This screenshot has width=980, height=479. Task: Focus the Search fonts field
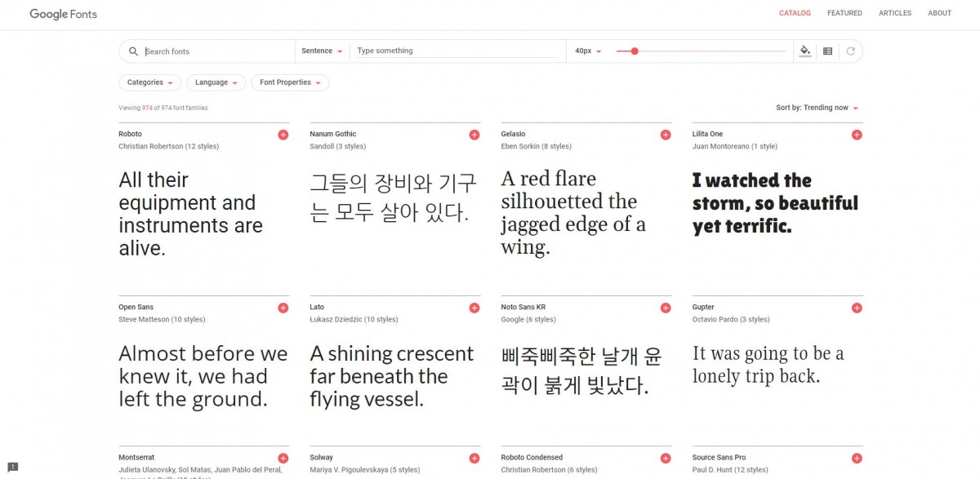218,51
